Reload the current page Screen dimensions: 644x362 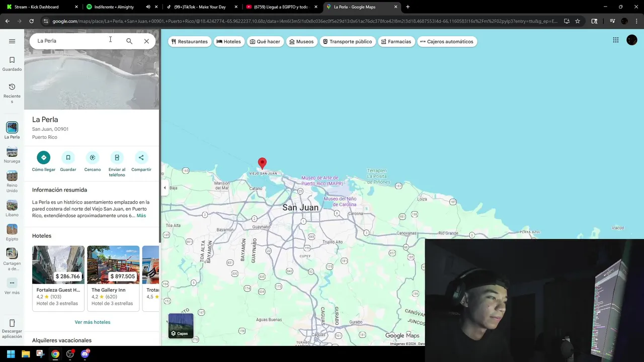click(31, 21)
